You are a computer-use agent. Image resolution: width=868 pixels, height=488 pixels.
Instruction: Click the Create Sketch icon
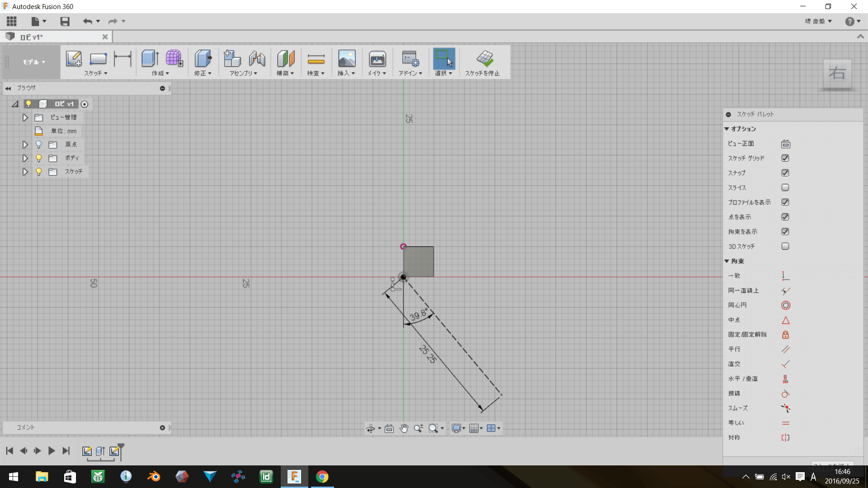[x=74, y=59]
